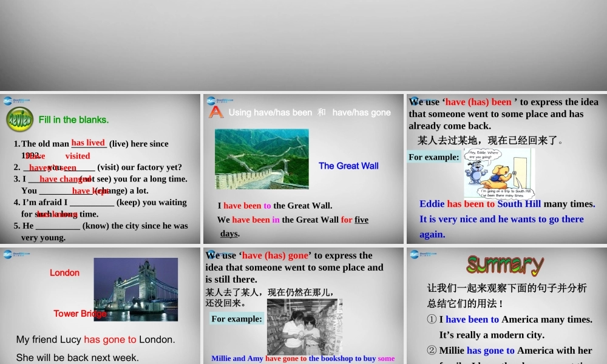Click the red 'Tower Bridge' label
The image size is (607, 364).
click(x=80, y=314)
